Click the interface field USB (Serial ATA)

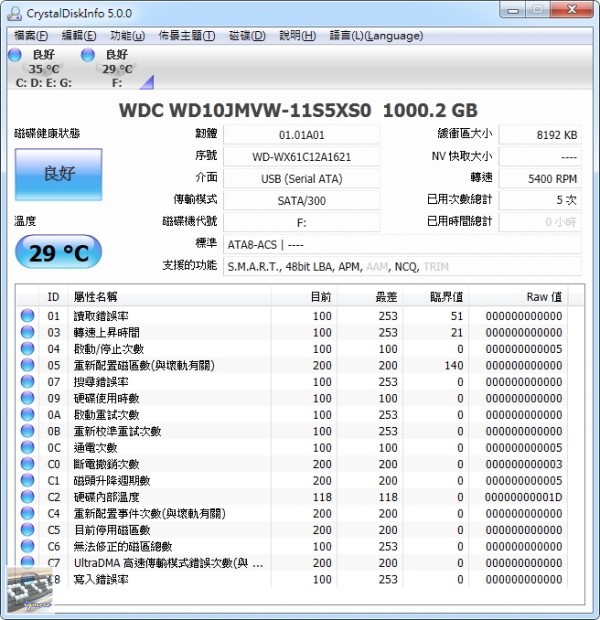coord(301,179)
